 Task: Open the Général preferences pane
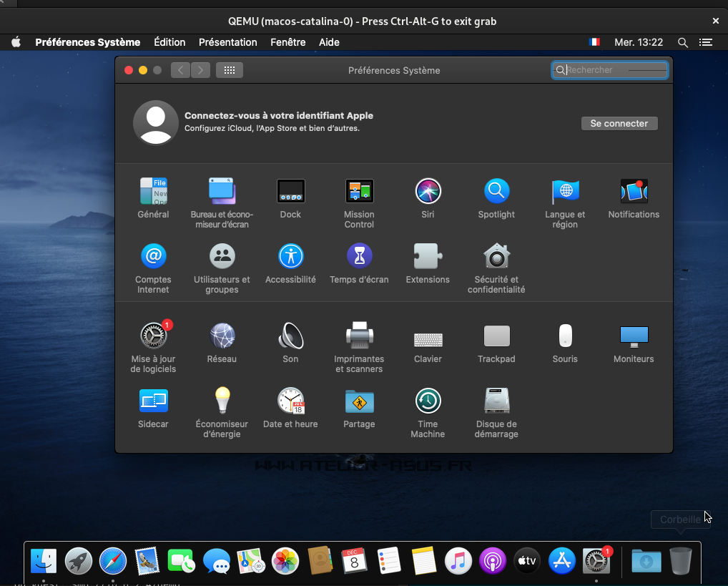pos(153,192)
